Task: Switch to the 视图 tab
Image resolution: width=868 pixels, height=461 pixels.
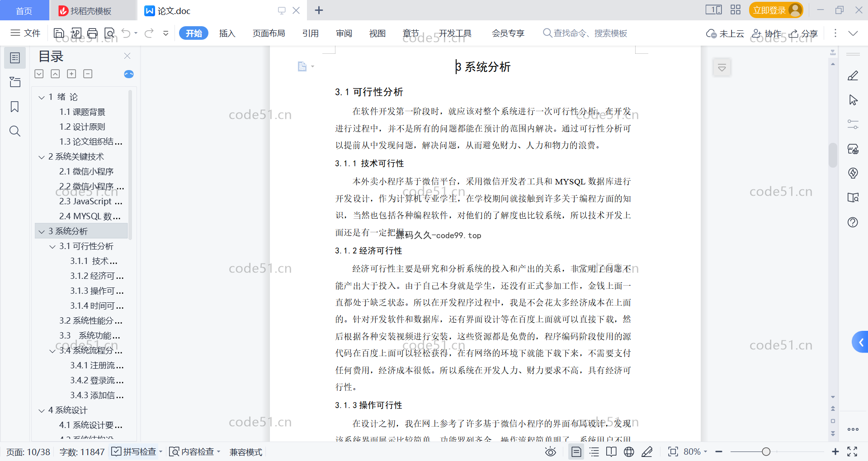Action: [x=377, y=33]
